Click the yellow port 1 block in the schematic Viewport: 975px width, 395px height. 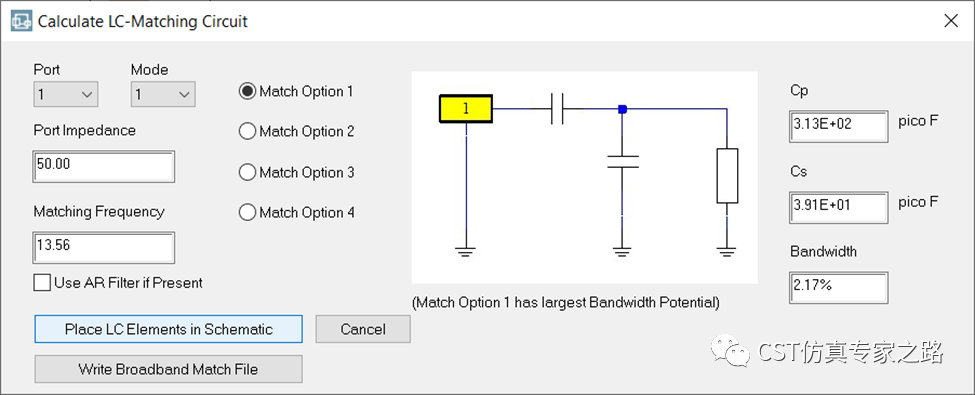466,109
